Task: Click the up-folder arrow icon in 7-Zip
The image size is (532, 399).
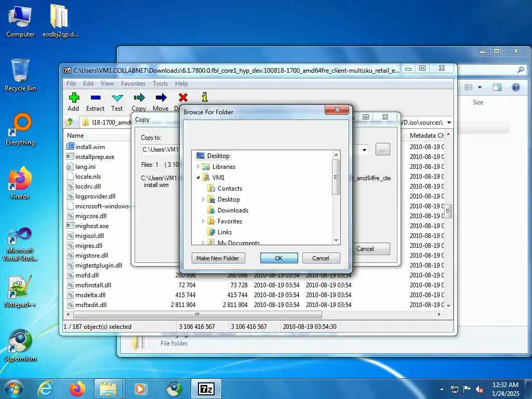Action: 70,122
